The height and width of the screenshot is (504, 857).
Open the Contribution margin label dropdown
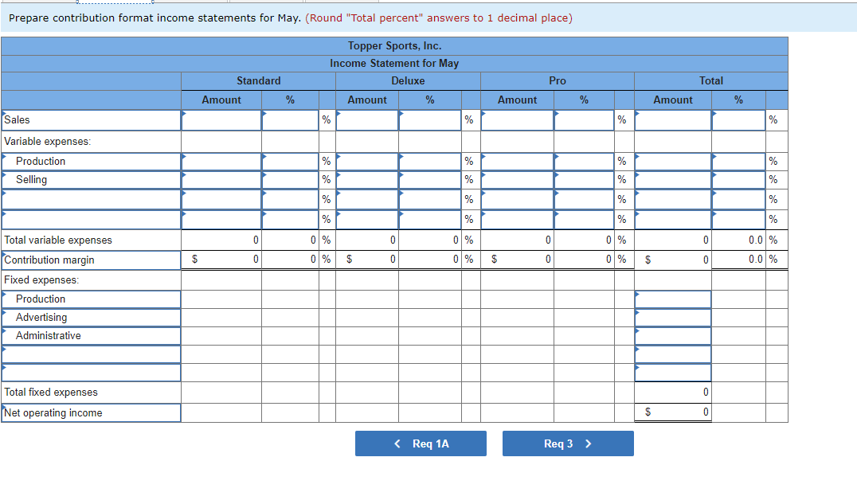point(91,260)
